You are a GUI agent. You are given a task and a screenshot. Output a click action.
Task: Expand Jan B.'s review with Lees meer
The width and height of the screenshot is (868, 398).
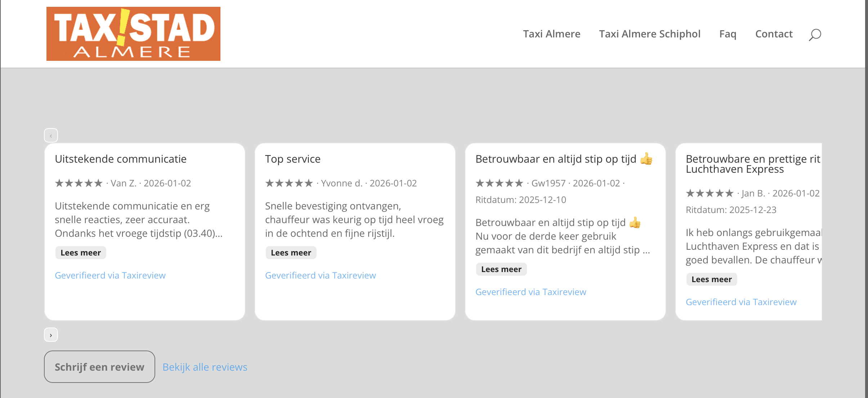pyautogui.click(x=711, y=279)
